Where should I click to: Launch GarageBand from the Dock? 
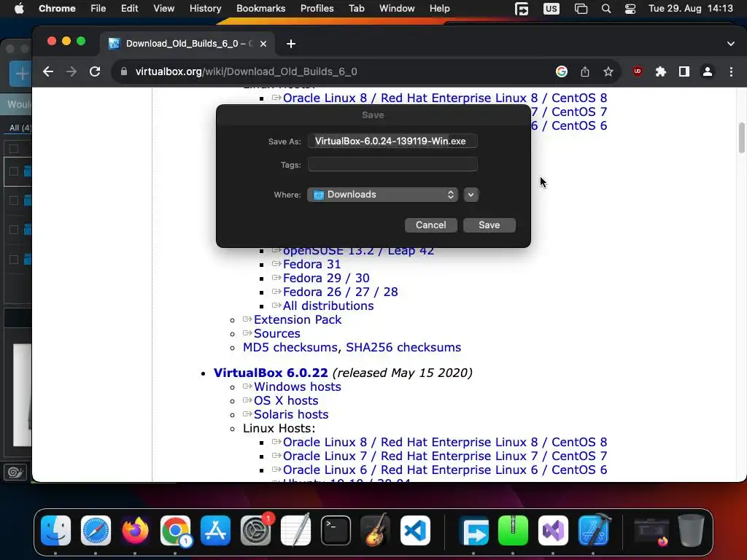[x=376, y=531]
